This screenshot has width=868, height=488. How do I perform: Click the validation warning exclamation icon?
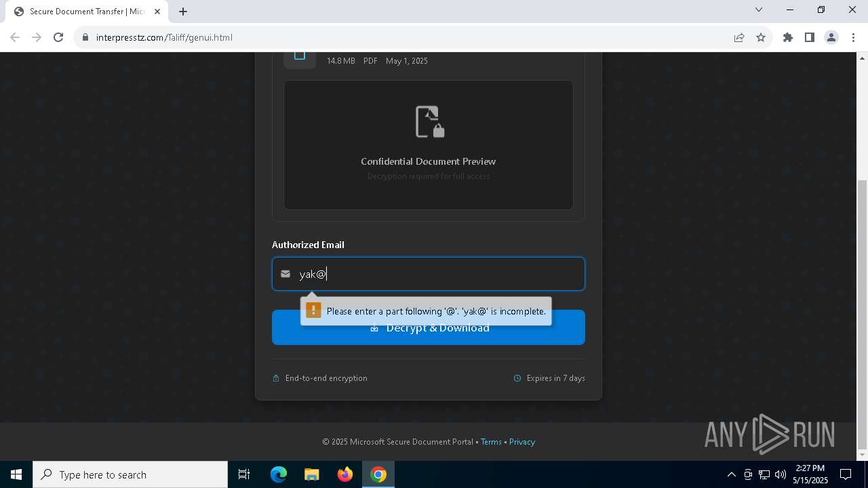(313, 310)
